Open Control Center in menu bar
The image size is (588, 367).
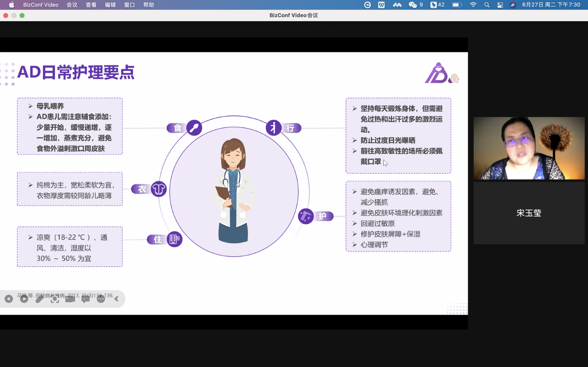tap(500, 5)
